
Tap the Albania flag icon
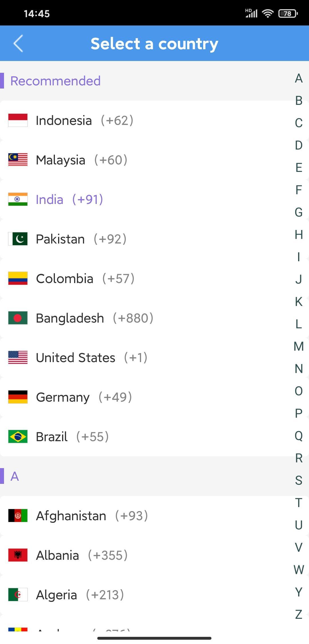tap(18, 555)
